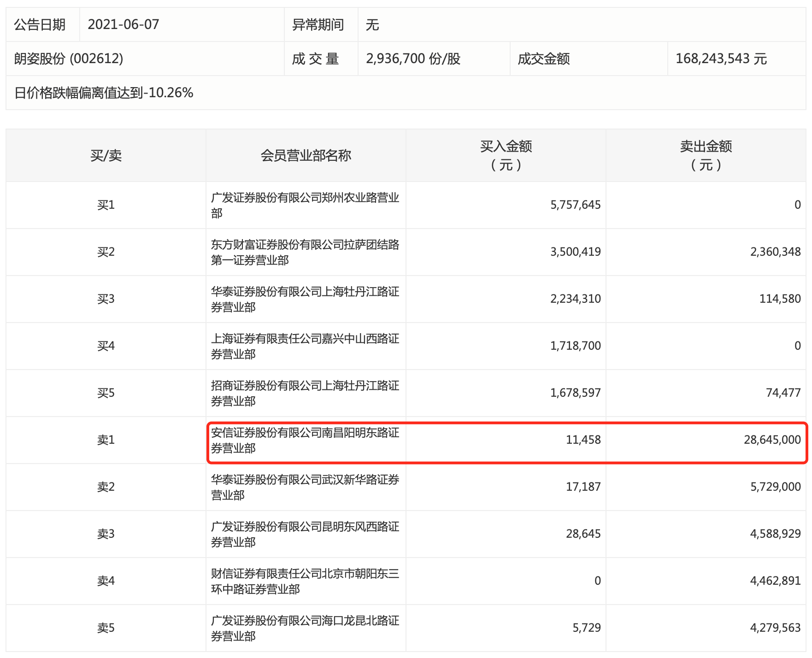Screen dimensions: 812x658
Task: Click the 卖出金额 column header
Action: pyautogui.click(x=706, y=155)
